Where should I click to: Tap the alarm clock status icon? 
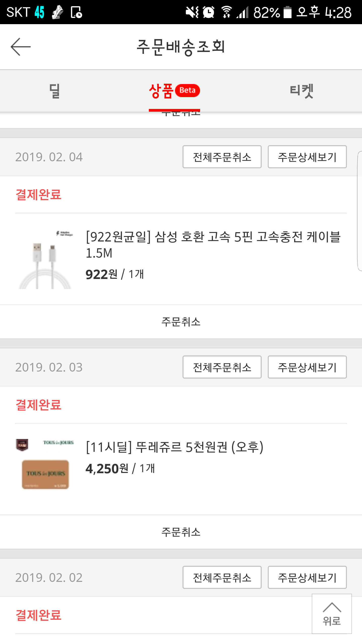pos(208,12)
